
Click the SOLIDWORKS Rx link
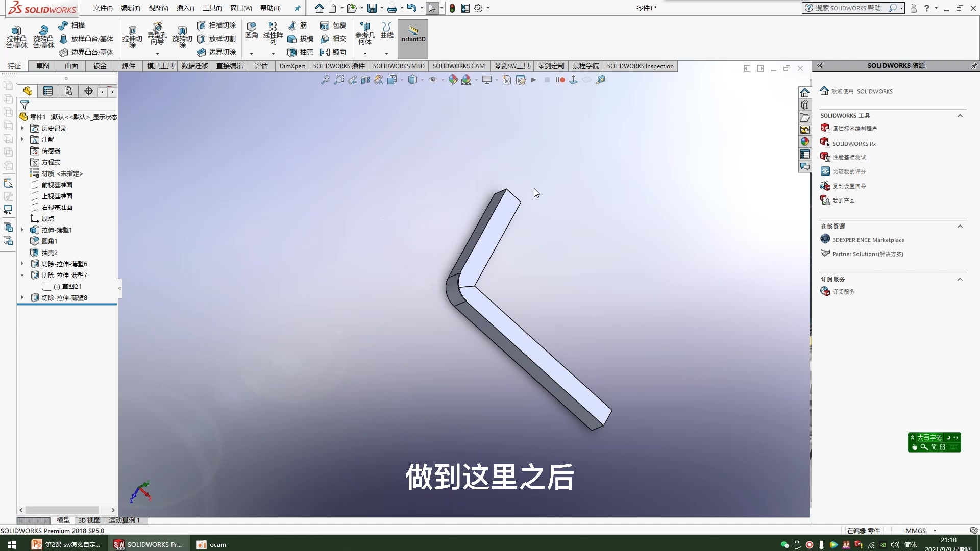click(x=853, y=144)
